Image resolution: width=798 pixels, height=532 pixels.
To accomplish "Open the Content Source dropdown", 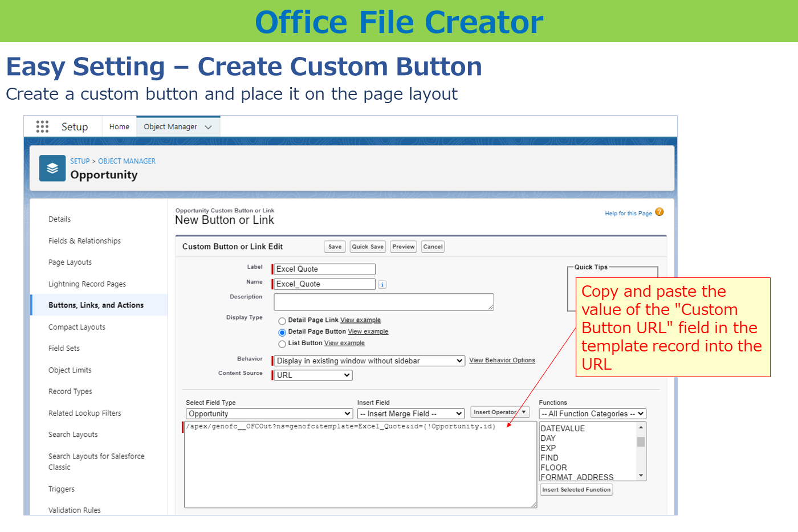I will coord(312,375).
